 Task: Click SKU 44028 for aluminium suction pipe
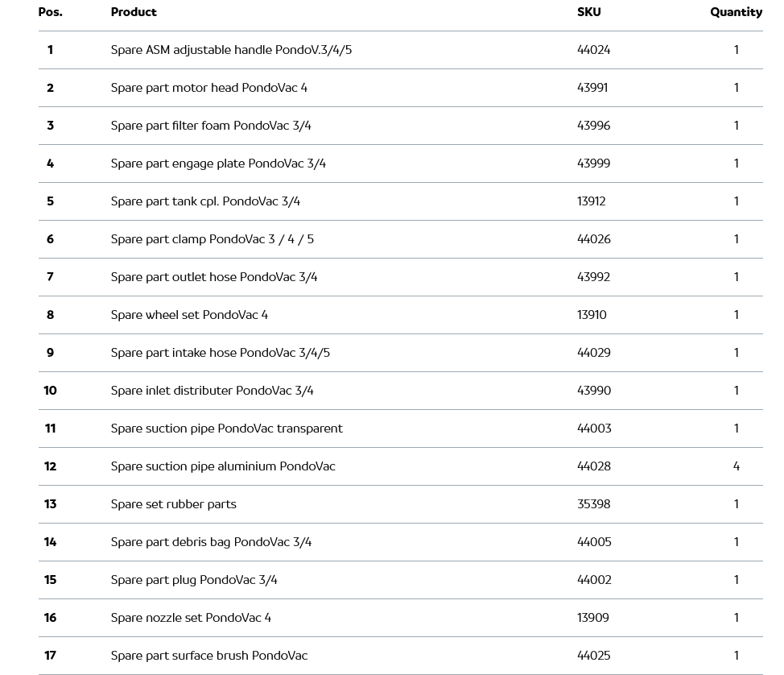594,466
